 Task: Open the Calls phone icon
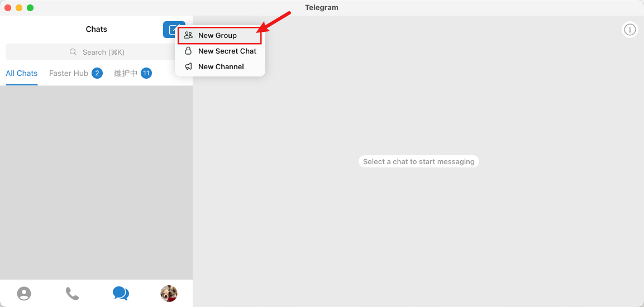click(72, 294)
